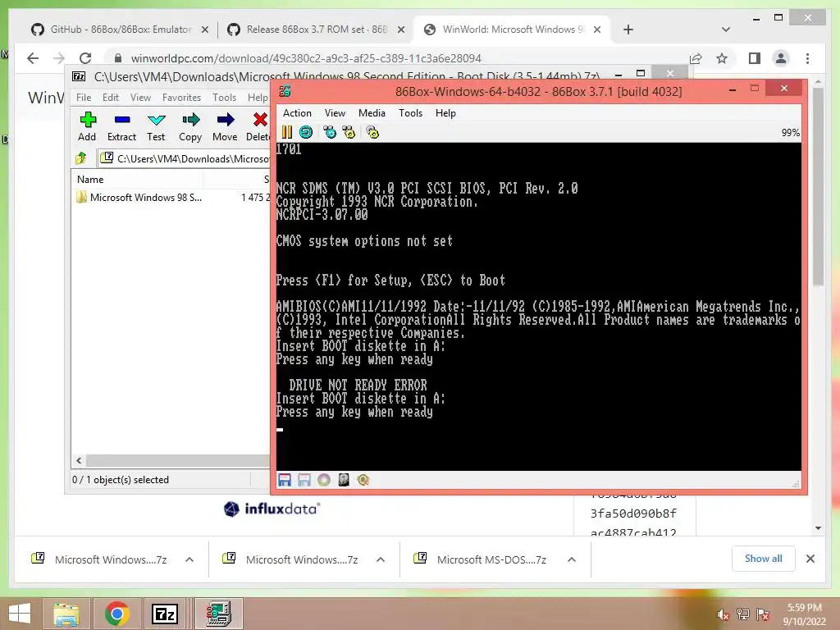Close the Release 86Box 3.7 ROM set tab
840x630 pixels.
tap(400, 30)
